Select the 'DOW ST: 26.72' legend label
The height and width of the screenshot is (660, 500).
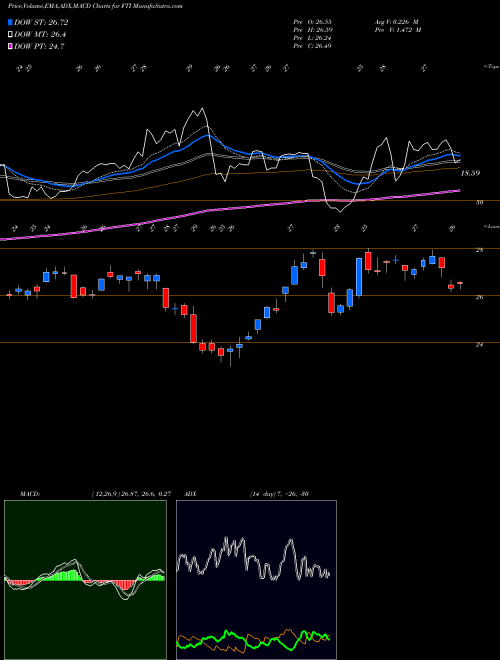pos(41,22)
